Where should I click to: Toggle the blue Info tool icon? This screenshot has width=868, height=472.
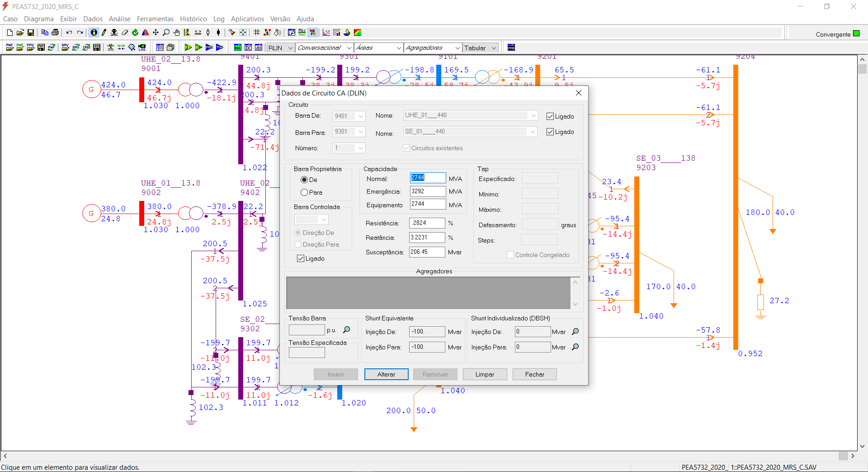point(94,33)
